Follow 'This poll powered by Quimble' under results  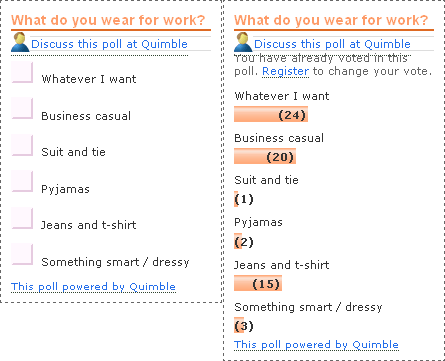coord(316,345)
